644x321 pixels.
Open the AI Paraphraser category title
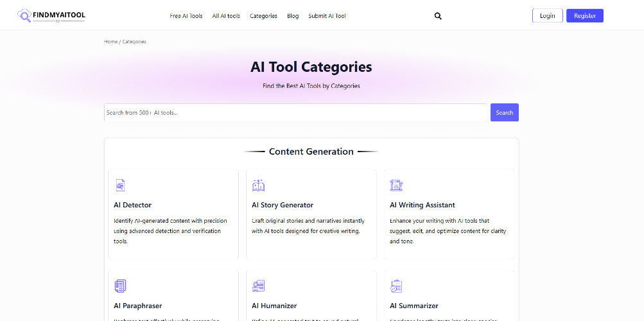pyautogui.click(x=137, y=306)
